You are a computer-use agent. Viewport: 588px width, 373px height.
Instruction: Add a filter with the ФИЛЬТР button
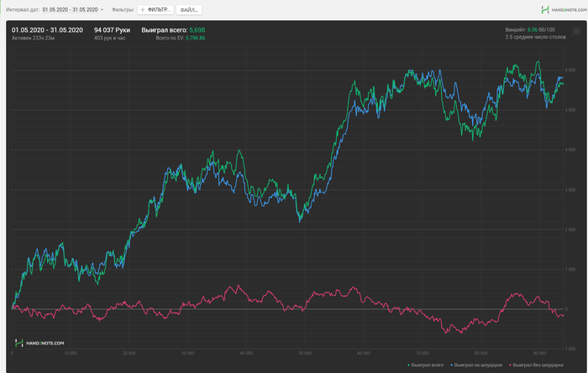point(155,10)
